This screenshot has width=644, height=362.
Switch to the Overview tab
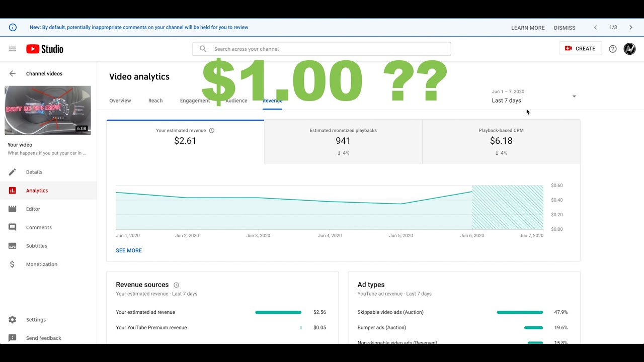pos(120,101)
